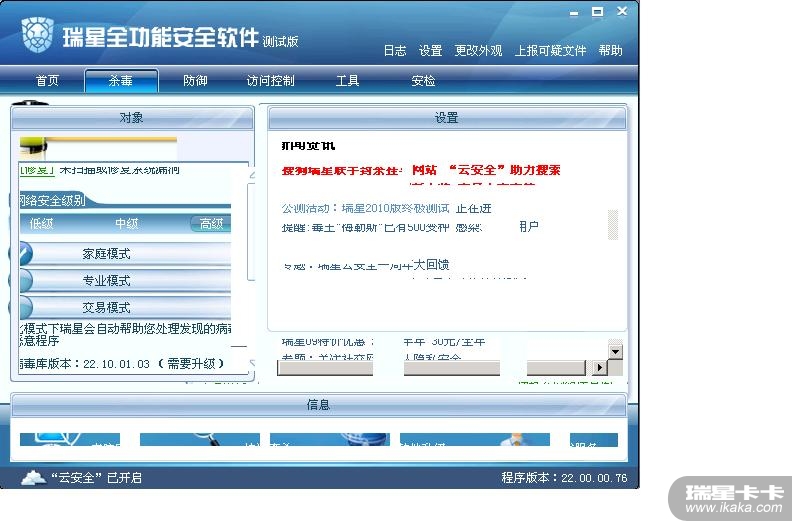This screenshot has height=527, width=800.
Task: Open the 日志 log menu
Action: [x=395, y=51]
